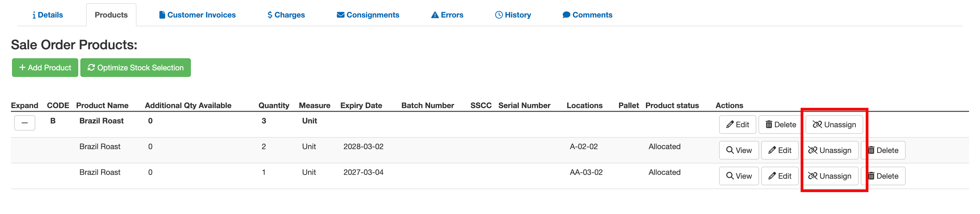Screen dimensions: 980x214
Task: Go to the Consignments tab
Action: coord(368,15)
